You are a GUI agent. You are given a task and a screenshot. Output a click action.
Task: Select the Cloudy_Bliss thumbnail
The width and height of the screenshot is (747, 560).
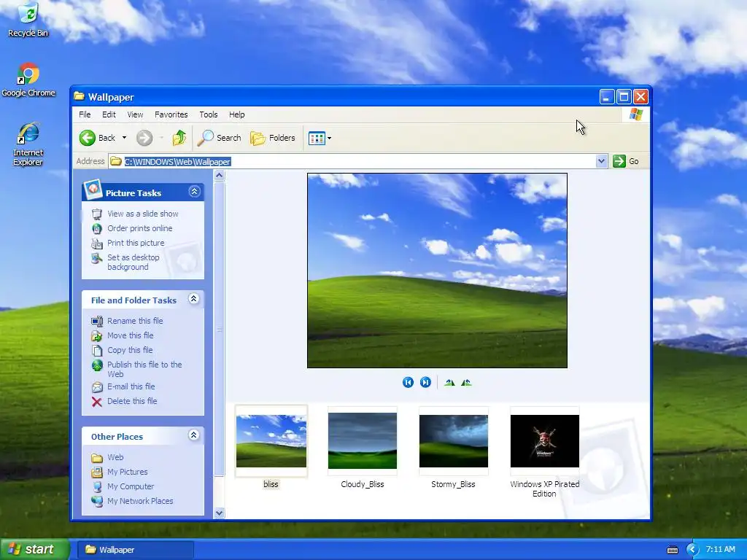[362, 441]
